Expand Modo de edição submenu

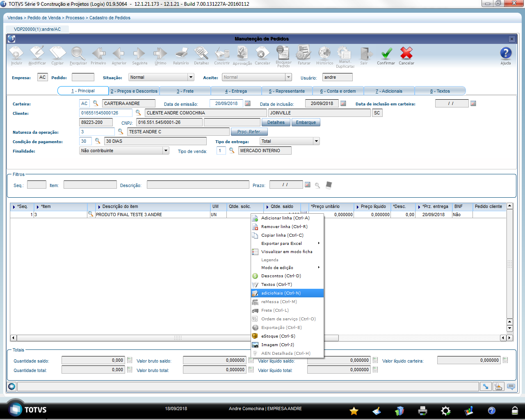[287, 267]
